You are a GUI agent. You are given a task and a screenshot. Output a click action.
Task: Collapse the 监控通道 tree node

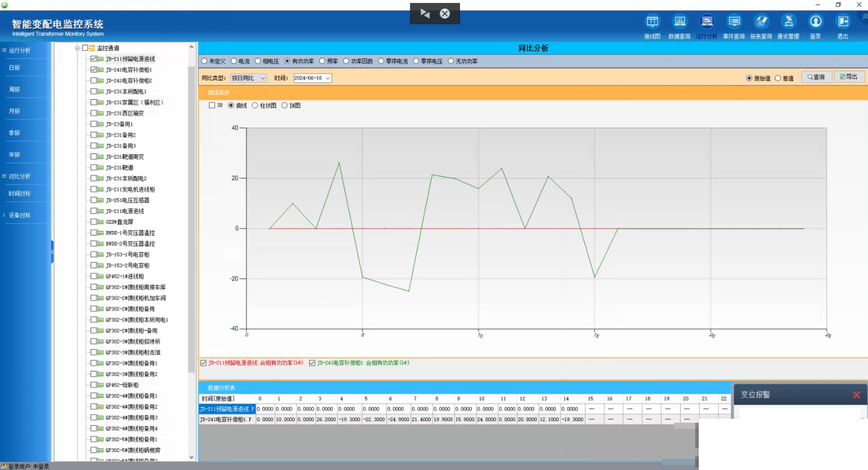[77, 48]
